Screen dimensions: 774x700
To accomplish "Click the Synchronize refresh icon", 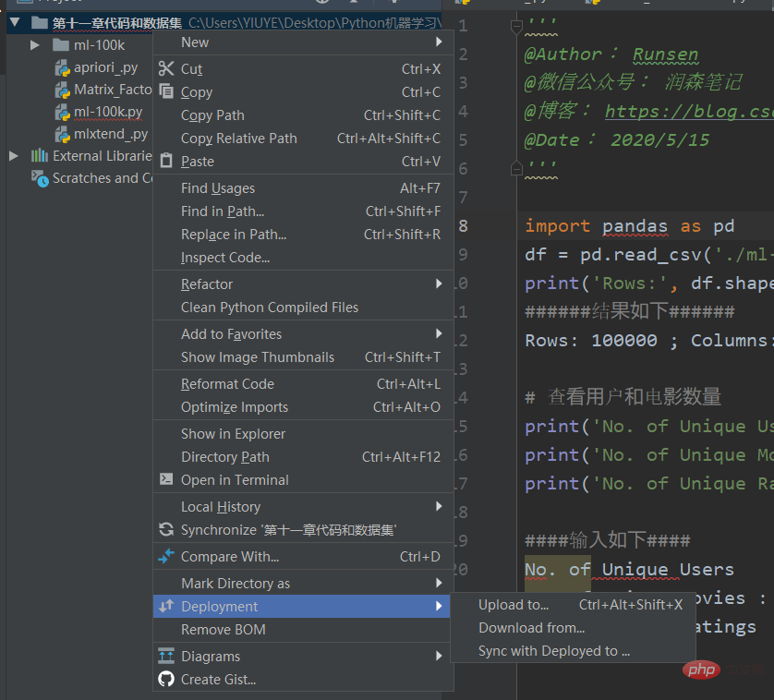I will point(166,529).
